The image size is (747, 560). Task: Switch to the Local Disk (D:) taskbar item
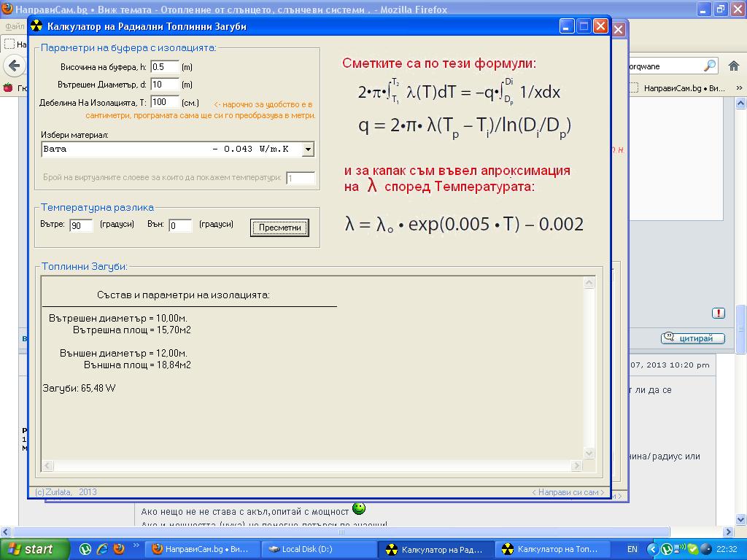tap(318, 549)
